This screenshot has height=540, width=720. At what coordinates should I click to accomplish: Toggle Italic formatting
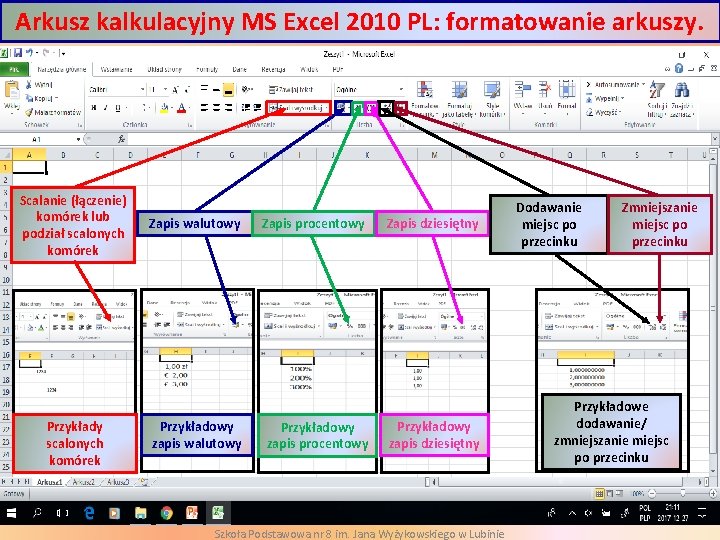point(106,108)
